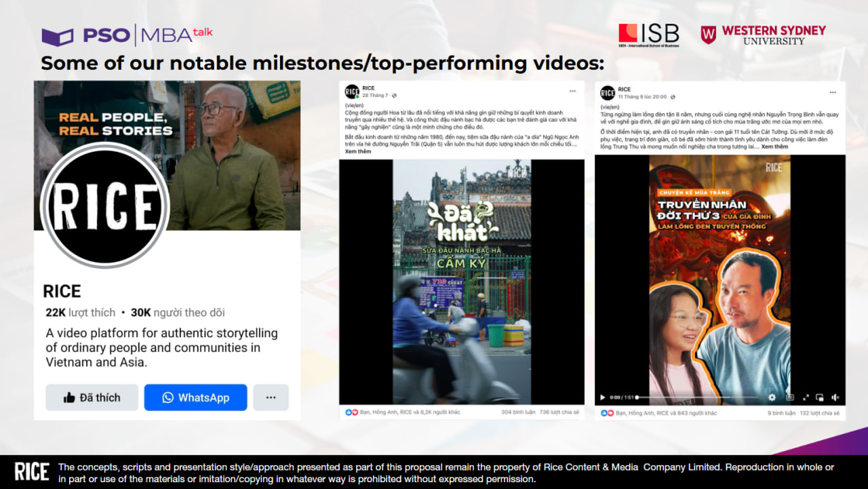868x489 pixels.
Task: Open the page's three-dot more button
Action: 271,397
